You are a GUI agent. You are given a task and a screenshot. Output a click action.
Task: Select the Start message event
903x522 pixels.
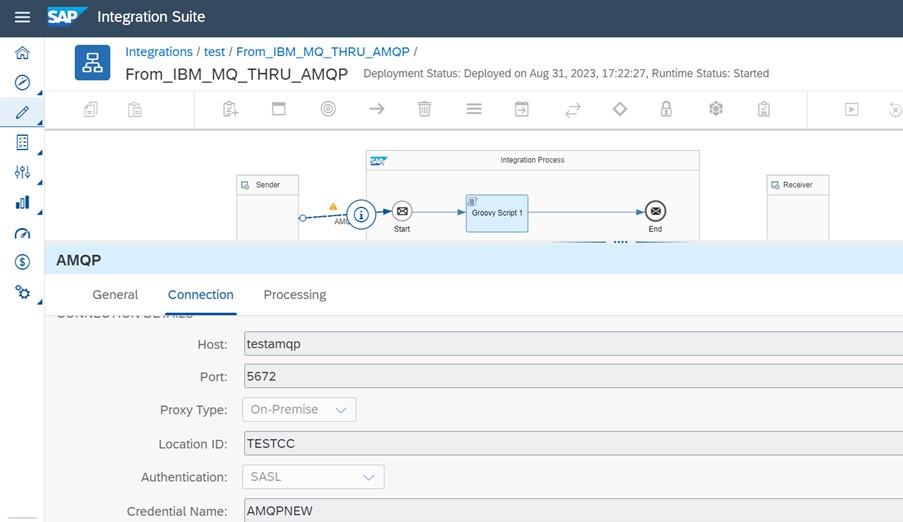(x=402, y=211)
